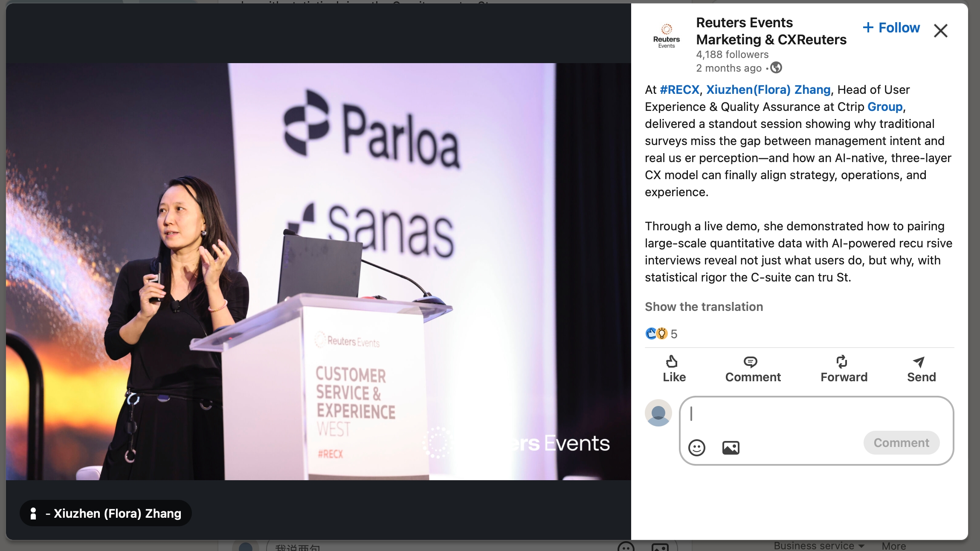
Task: Close the post image overlay
Action: pyautogui.click(x=940, y=31)
